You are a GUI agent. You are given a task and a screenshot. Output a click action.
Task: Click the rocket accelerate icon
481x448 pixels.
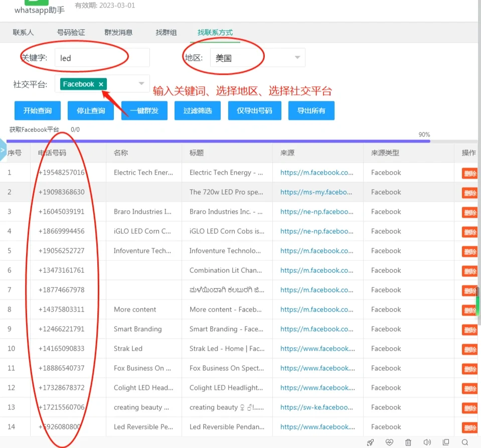370,442
